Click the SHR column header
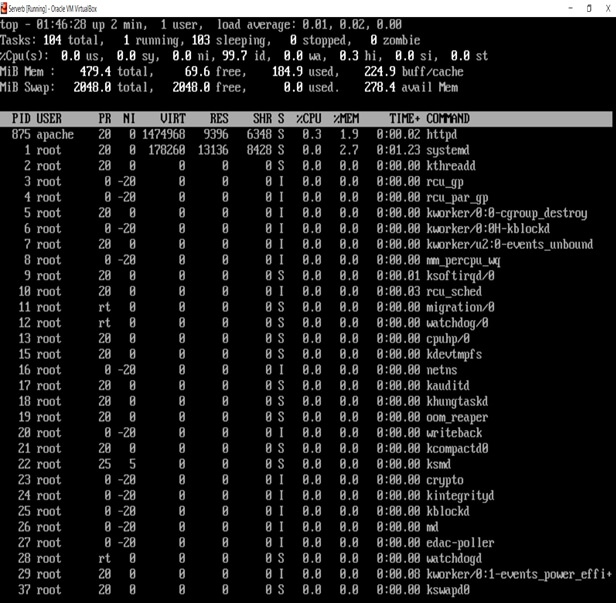Screen dimensions: 616x603 coord(262,119)
